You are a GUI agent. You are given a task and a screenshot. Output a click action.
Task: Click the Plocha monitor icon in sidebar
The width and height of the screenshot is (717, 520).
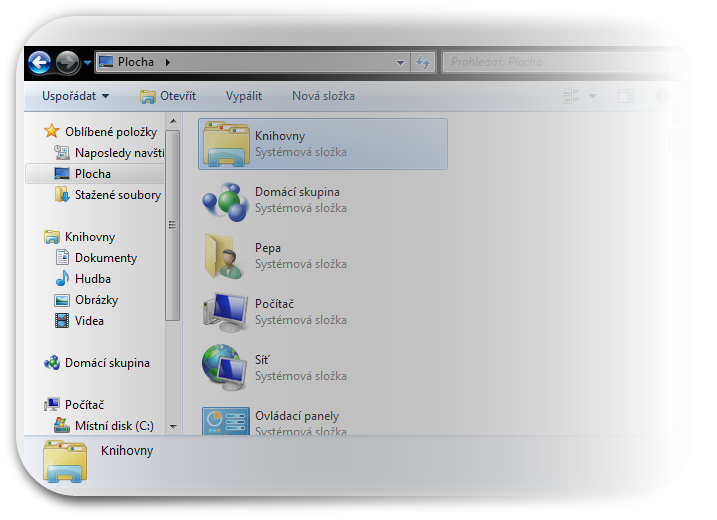pos(62,174)
